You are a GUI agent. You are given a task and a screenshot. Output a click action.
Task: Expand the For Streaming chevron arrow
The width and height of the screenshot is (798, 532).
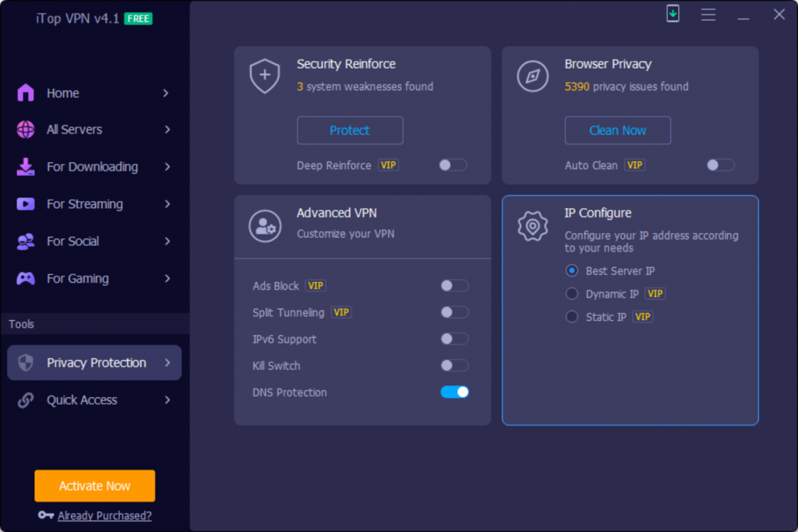tap(168, 204)
